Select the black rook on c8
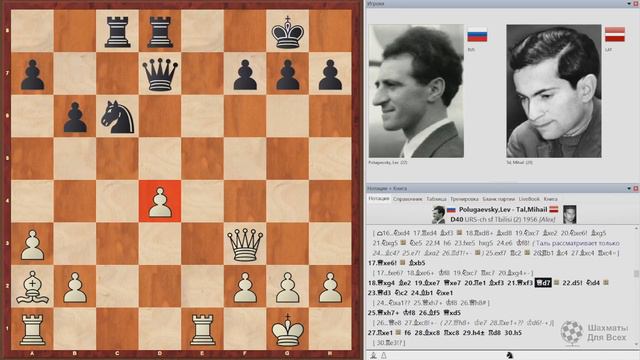640x360 pixels. (x=118, y=31)
